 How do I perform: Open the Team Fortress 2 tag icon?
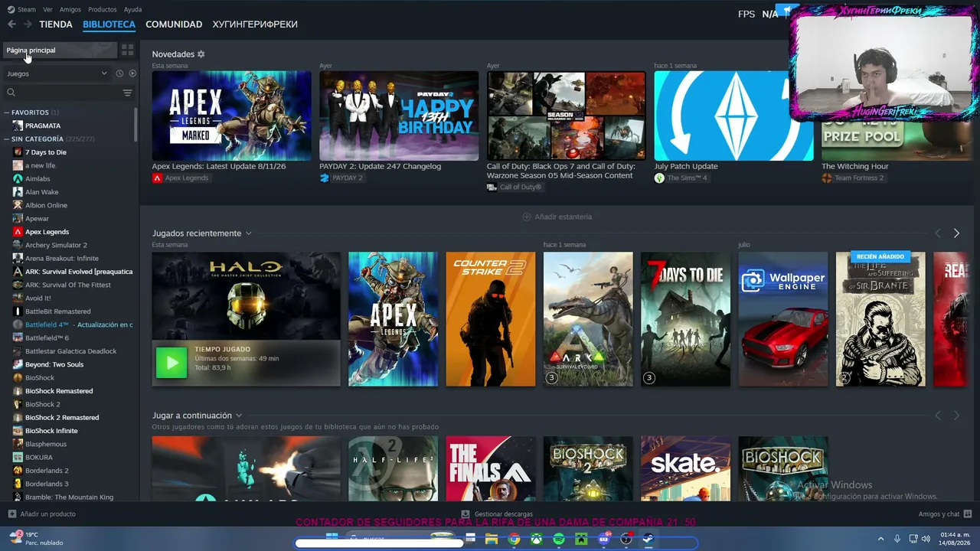827,178
